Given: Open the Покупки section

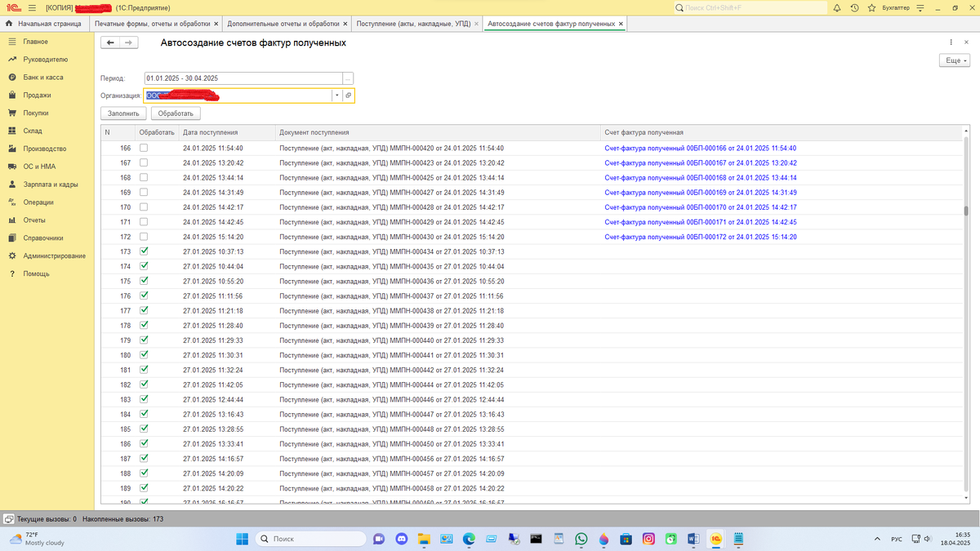Looking at the screenshot, I should pyautogui.click(x=35, y=113).
